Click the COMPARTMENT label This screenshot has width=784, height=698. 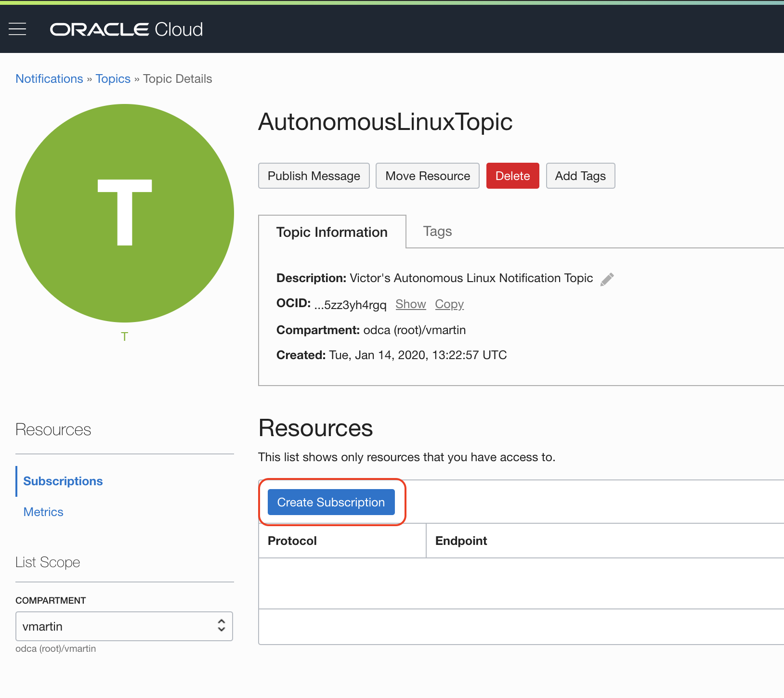click(x=51, y=600)
